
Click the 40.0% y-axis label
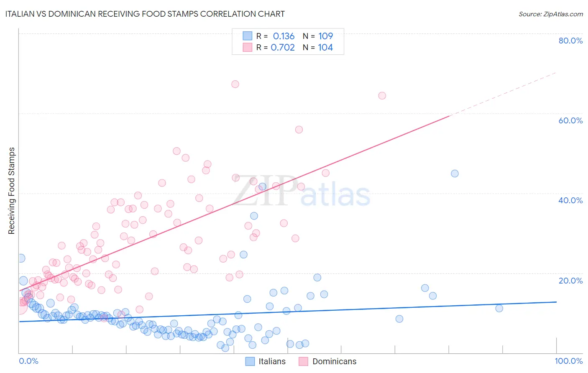coord(570,200)
